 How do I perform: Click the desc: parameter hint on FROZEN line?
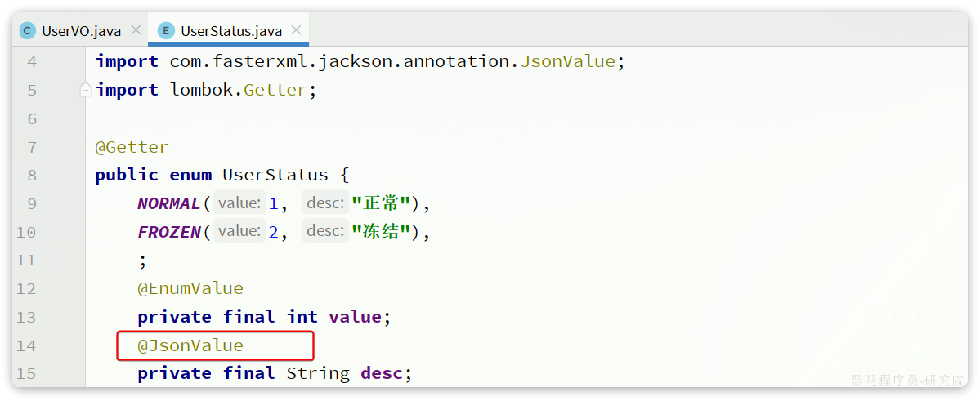[325, 231]
